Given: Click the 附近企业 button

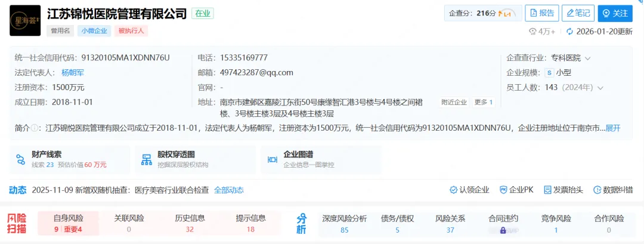Looking at the screenshot, I should 454,102.
